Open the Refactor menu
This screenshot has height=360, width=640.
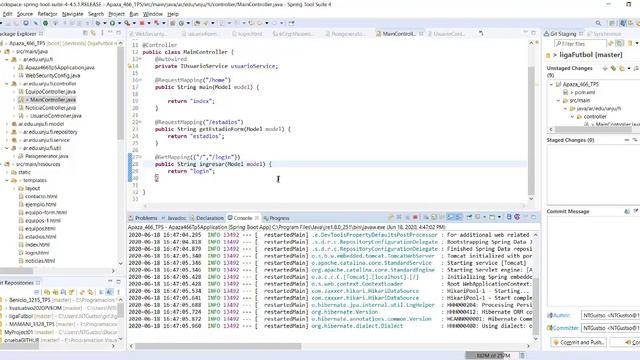click(x=47, y=14)
